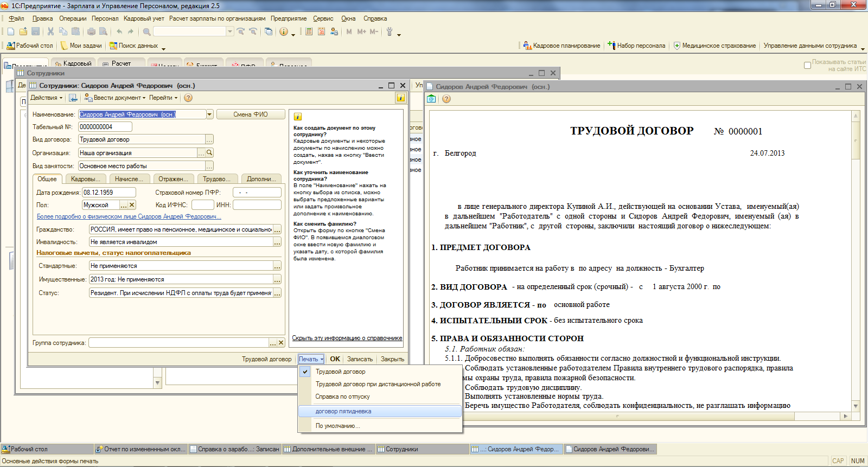This screenshot has width=868, height=467.
Task: Click the Find magnifier icon in toolbar
Action: click(x=146, y=31)
